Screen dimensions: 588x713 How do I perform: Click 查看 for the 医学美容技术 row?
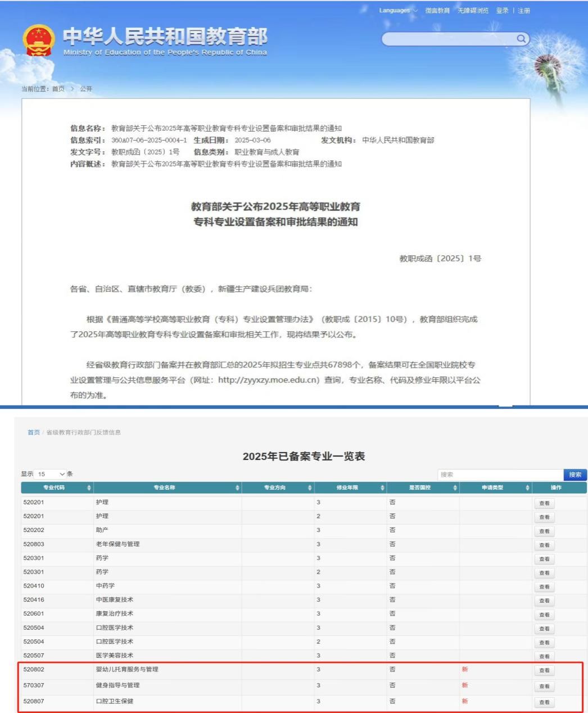pyautogui.click(x=544, y=657)
